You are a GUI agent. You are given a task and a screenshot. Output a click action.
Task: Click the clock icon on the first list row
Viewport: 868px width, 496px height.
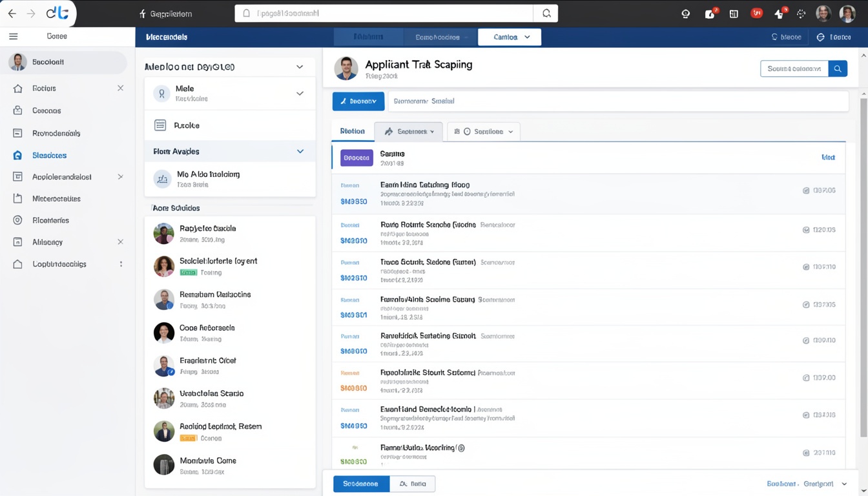(x=806, y=191)
